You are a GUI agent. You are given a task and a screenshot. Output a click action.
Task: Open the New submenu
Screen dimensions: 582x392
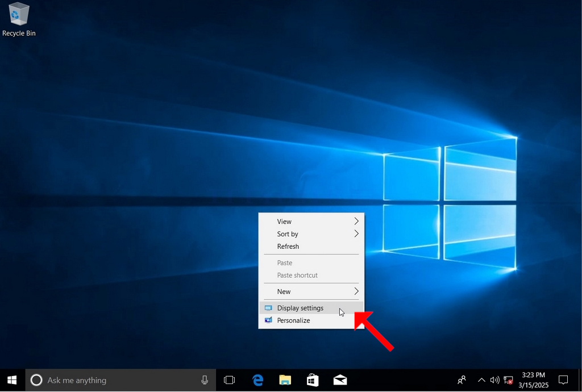pyautogui.click(x=311, y=291)
